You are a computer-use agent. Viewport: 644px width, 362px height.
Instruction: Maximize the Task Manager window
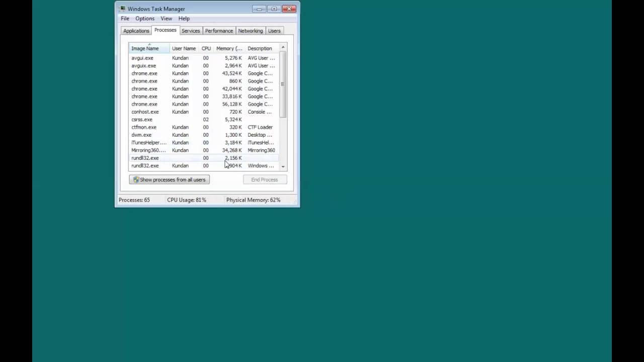[274, 9]
